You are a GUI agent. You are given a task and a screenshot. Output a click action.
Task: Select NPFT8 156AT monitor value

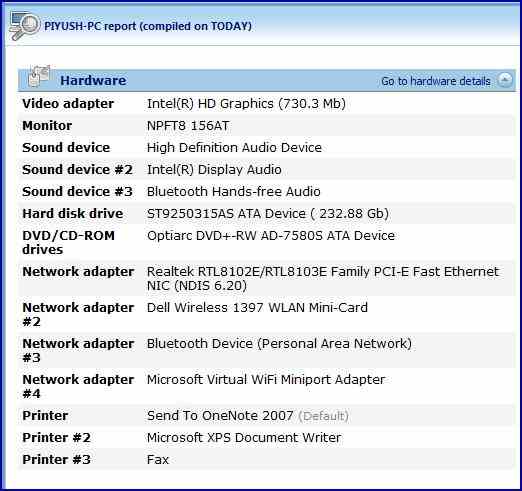click(x=188, y=126)
